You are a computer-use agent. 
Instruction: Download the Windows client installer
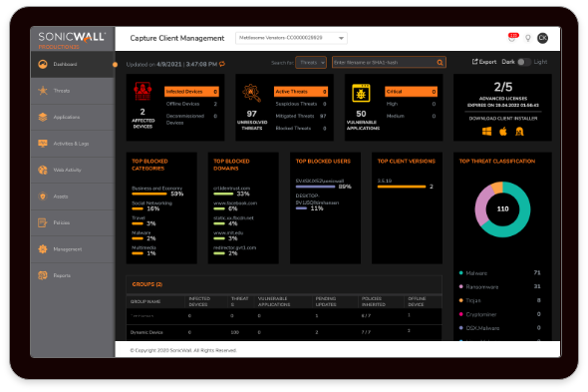[x=486, y=132]
